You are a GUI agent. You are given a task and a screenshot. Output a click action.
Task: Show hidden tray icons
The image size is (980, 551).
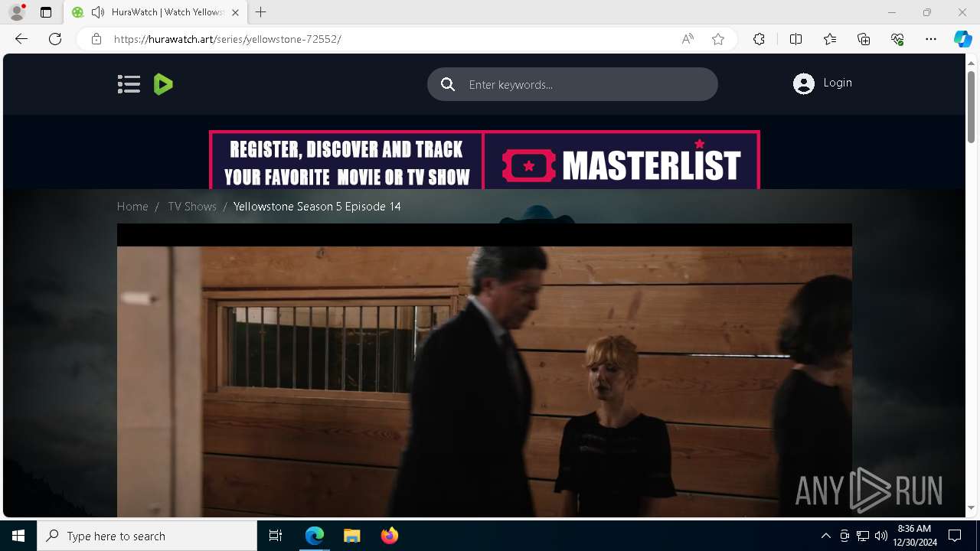coord(825,536)
